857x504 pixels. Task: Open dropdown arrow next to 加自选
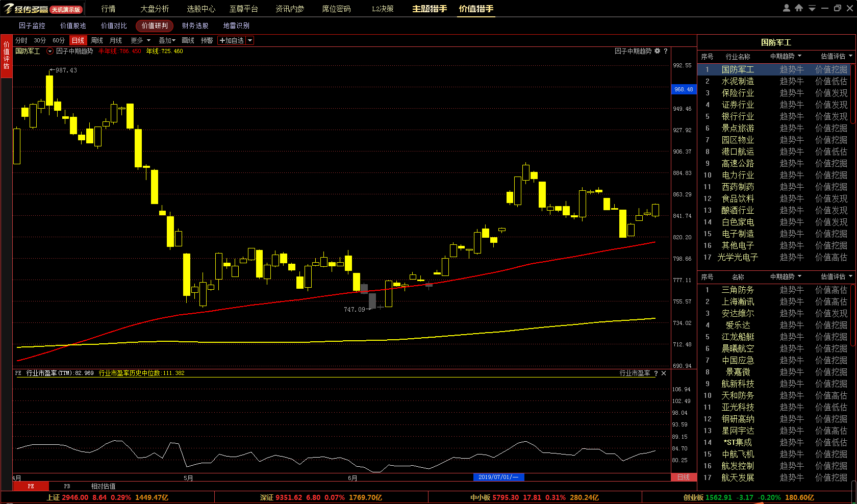coord(250,40)
